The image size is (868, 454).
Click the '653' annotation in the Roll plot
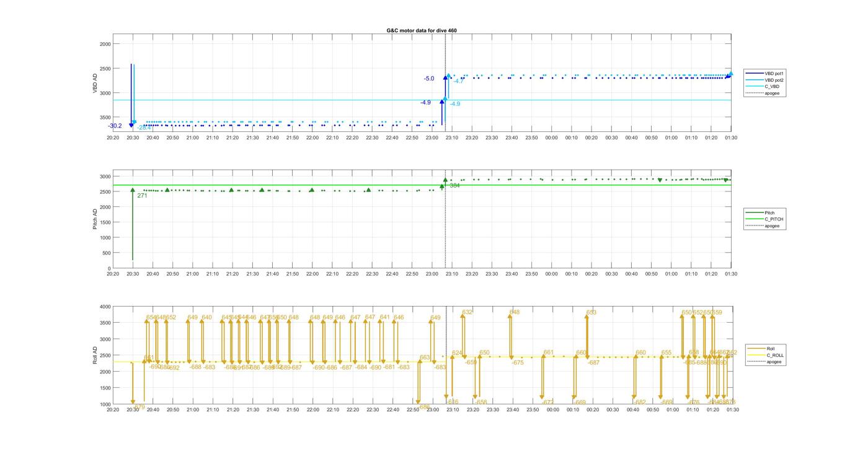point(591,313)
